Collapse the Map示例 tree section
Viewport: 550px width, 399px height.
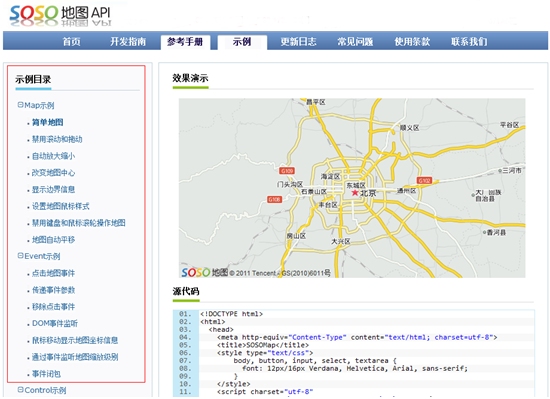(20, 105)
